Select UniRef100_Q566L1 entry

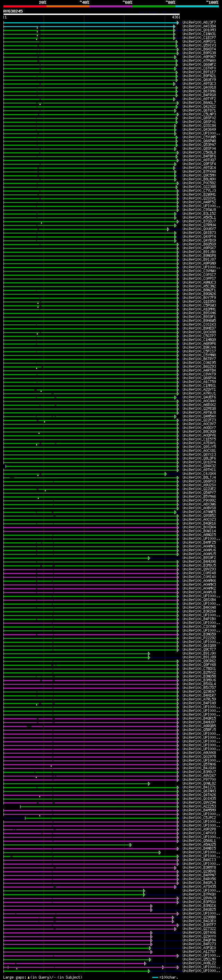tap(199, 841)
